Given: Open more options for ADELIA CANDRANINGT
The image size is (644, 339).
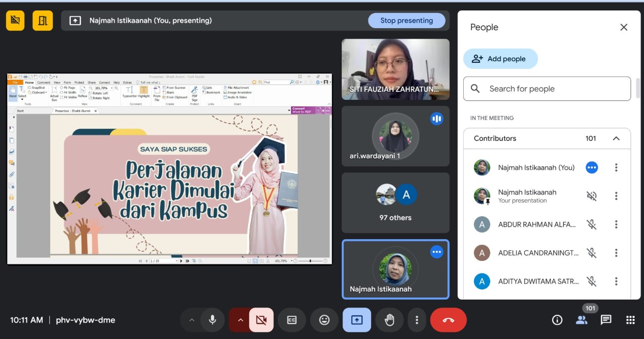Looking at the screenshot, I should pos(616,253).
